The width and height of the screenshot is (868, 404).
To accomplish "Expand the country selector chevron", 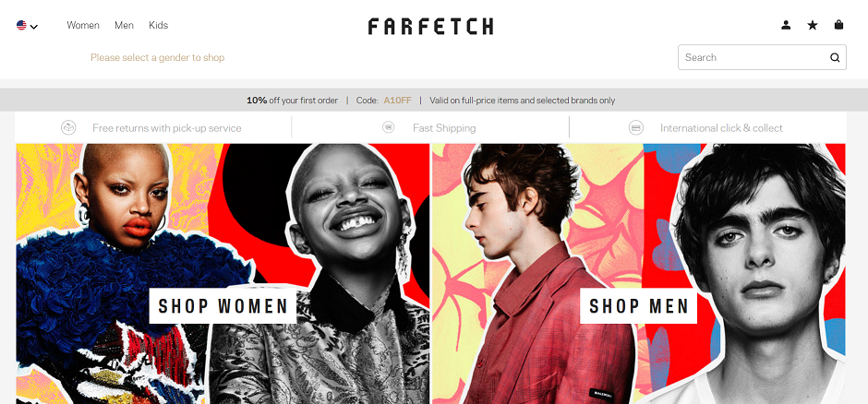I will tap(34, 26).
